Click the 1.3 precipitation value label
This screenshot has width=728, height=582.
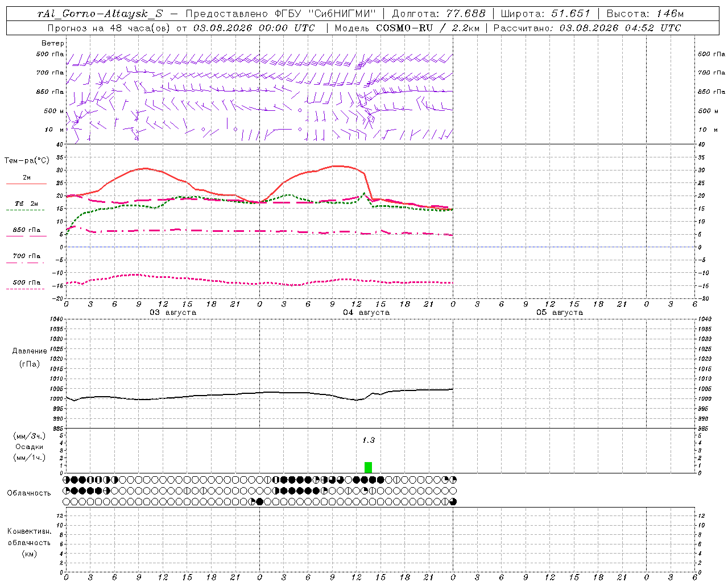369,440
